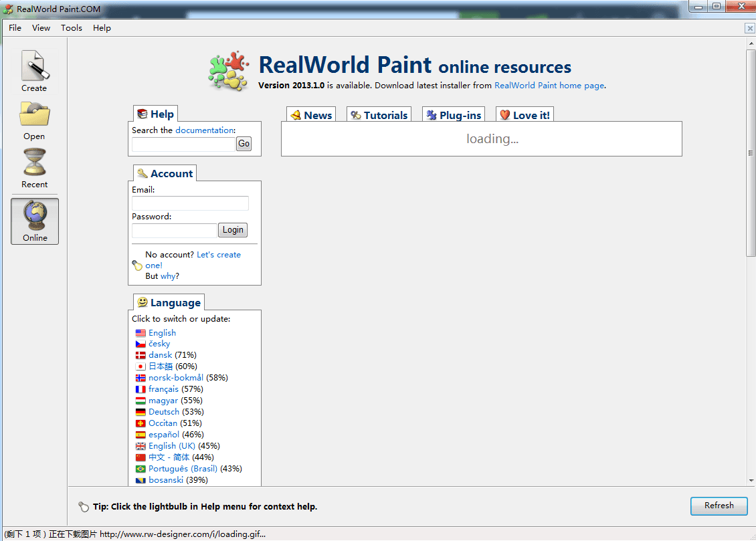Switch language to Português (Brasil)
This screenshot has height=541, width=756.
(183, 469)
